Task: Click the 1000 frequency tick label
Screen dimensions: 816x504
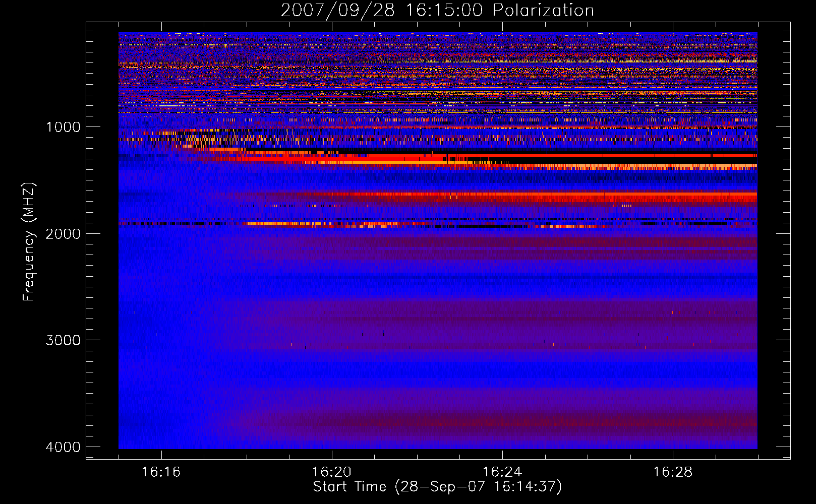Action: point(63,127)
